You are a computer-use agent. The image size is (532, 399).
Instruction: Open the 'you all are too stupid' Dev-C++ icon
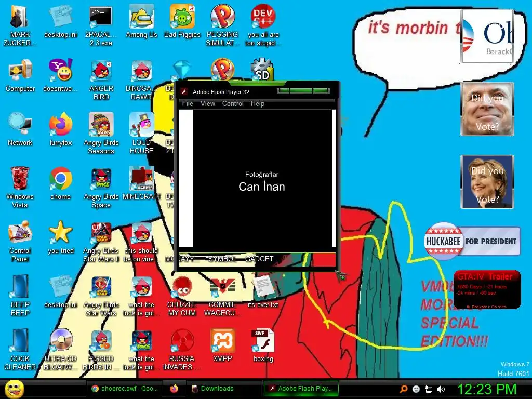pos(263,24)
